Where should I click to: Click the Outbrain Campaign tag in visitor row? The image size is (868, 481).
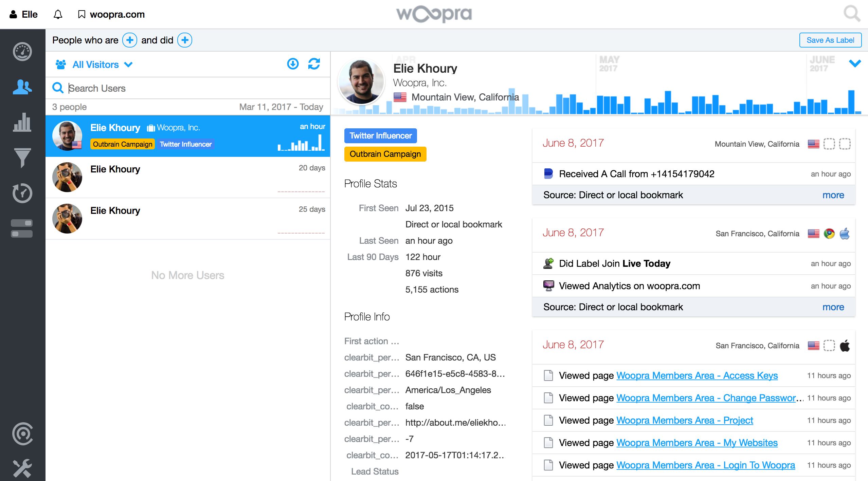click(x=123, y=144)
